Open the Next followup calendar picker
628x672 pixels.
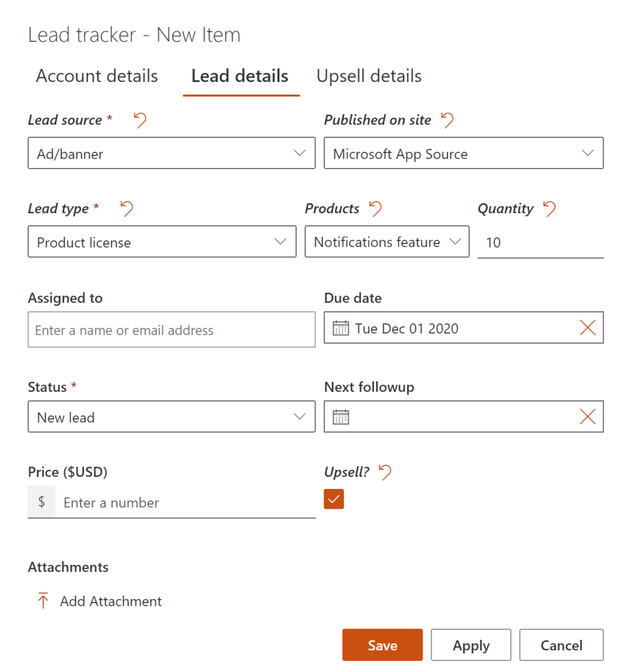(x=341, y=417)
